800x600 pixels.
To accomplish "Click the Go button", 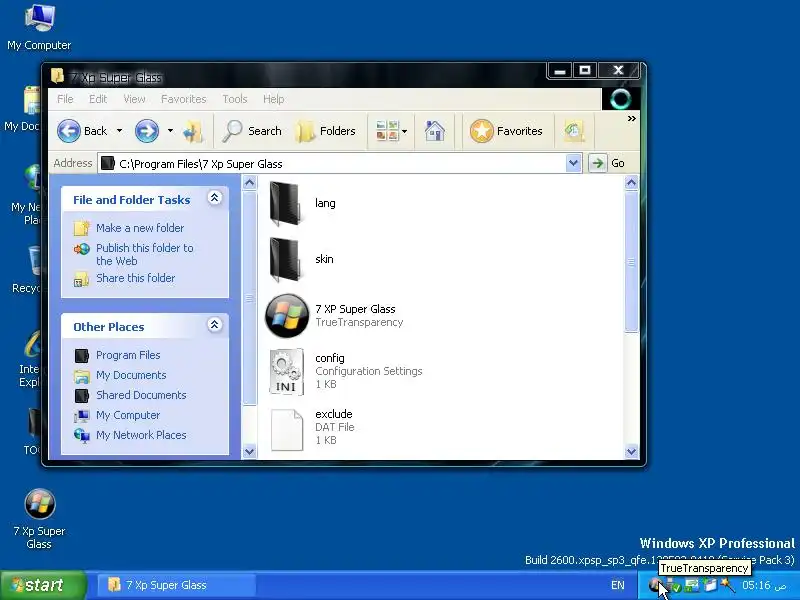I will coord(607,163).
